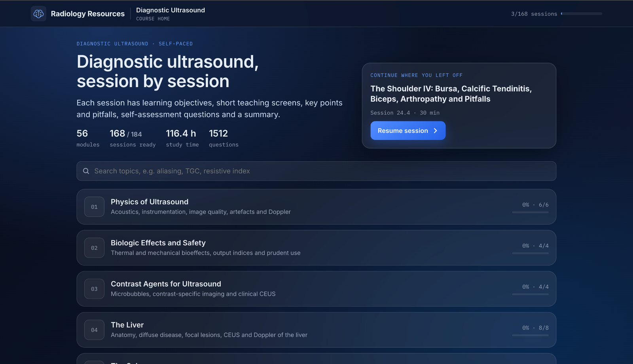Screen dimensions: 633x364
Task: Click the Radiology Resources brain logo icon
Action: [38, 14]
